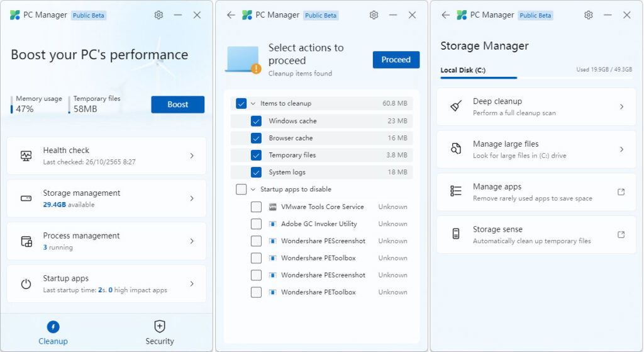Click the Manage large files search icon
Screen dimensions: 644x352
(x=456, y=149)
